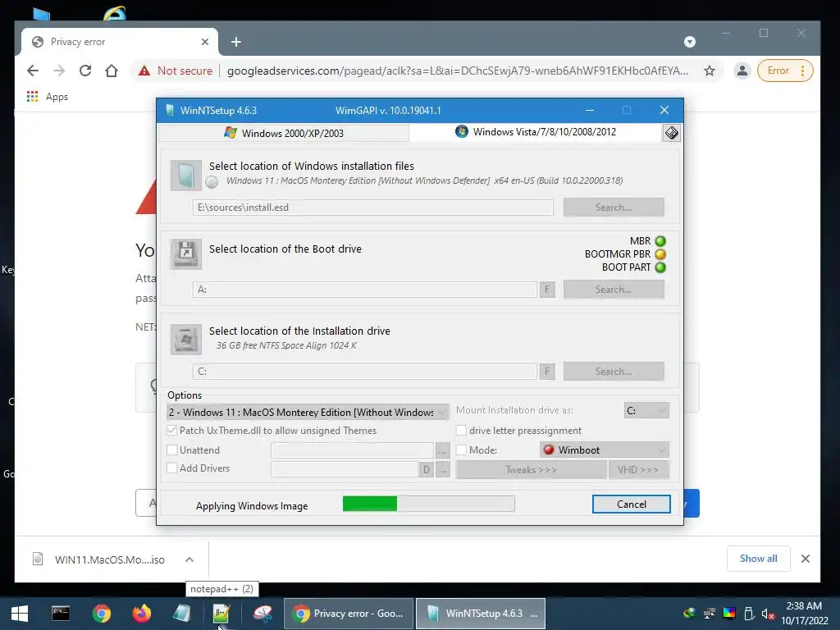Click the Unattend browse ... button

[x=442, y=450]
